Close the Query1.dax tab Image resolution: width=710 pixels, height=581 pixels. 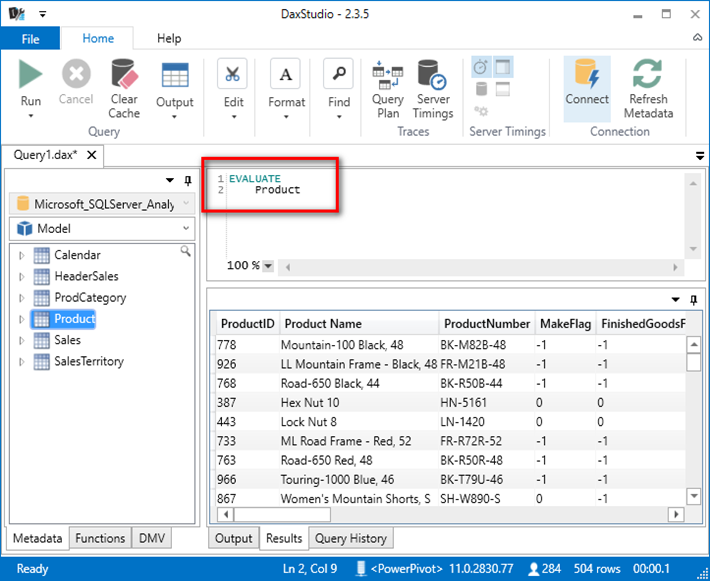pos(91,155)
